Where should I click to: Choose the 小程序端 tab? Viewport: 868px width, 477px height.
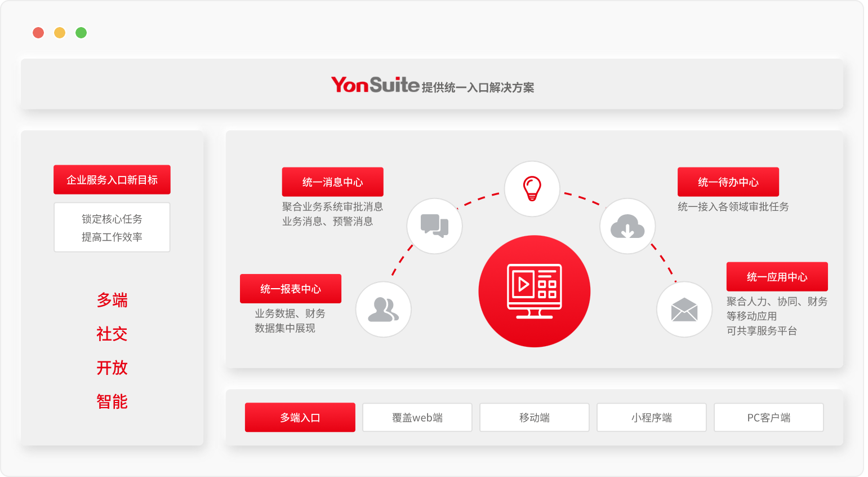(651, 417)
